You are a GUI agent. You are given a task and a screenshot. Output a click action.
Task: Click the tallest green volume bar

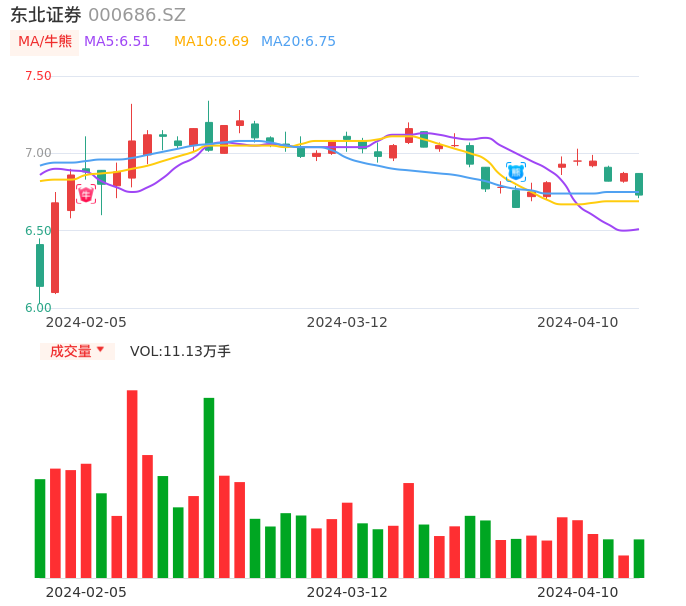[209, 488]
